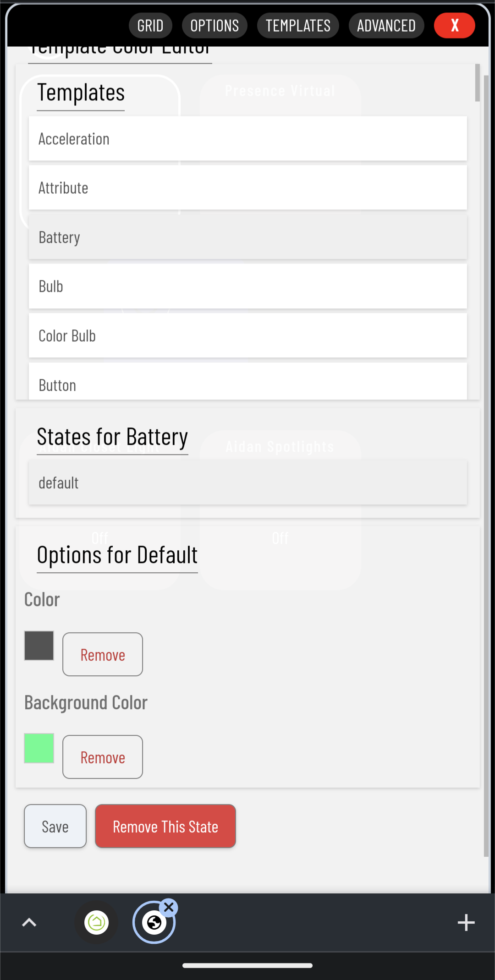Close the editor with red X button
This screenshot has height=980, width=495.
pyautogui.click(x=454, y=26)
